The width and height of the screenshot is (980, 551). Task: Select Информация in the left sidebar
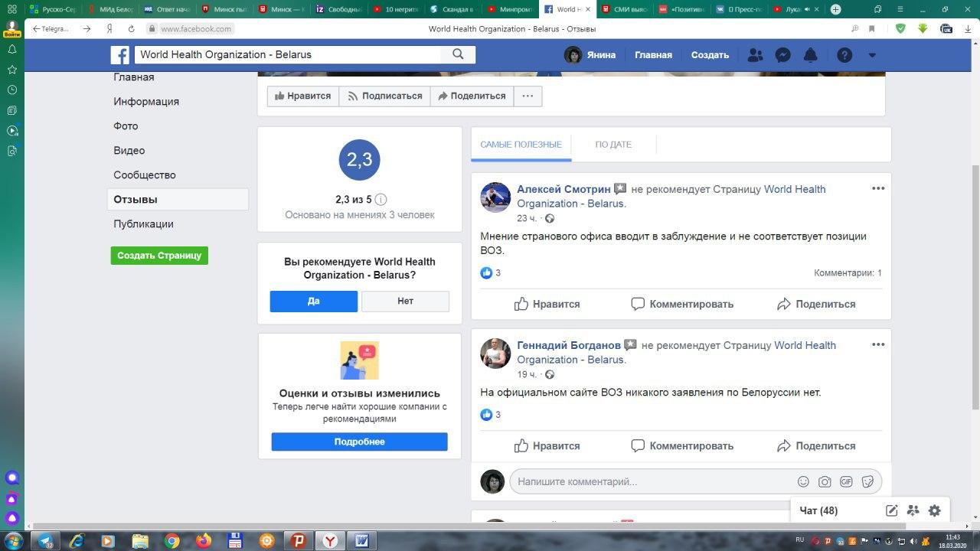point(146,102)
